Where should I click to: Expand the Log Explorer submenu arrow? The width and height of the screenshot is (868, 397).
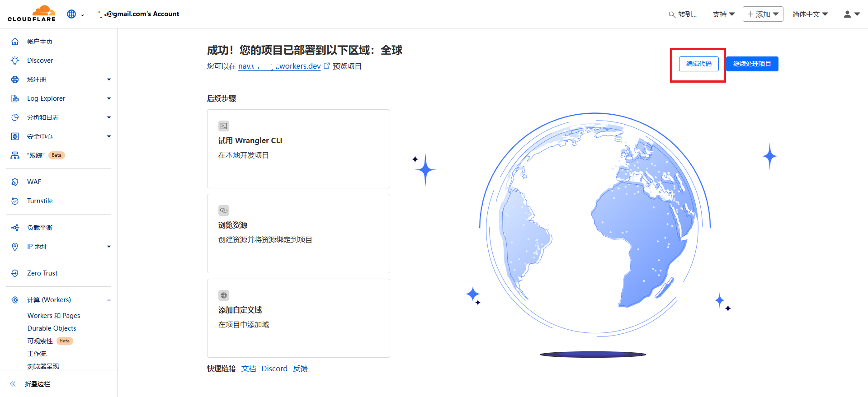(108, 98)
